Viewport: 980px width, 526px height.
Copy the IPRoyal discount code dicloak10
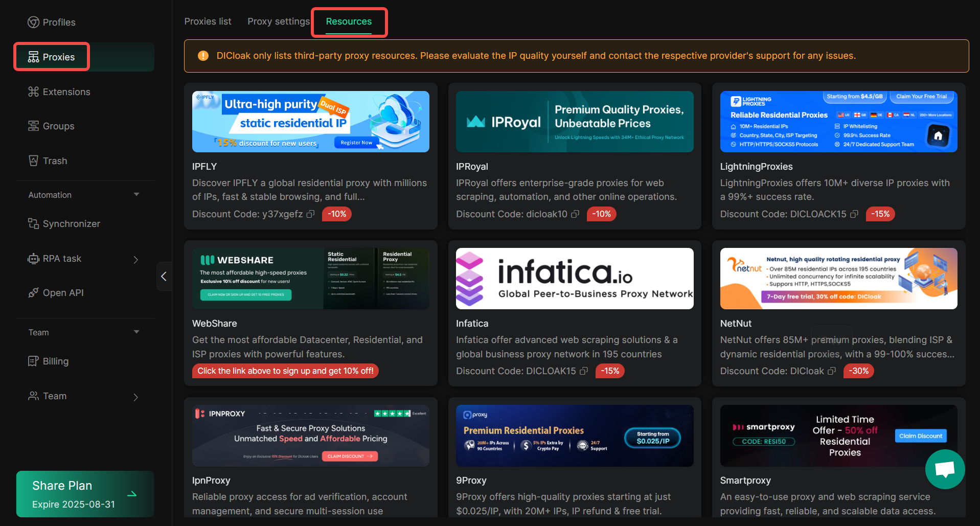pyautogui.click(x=575, y=214)
